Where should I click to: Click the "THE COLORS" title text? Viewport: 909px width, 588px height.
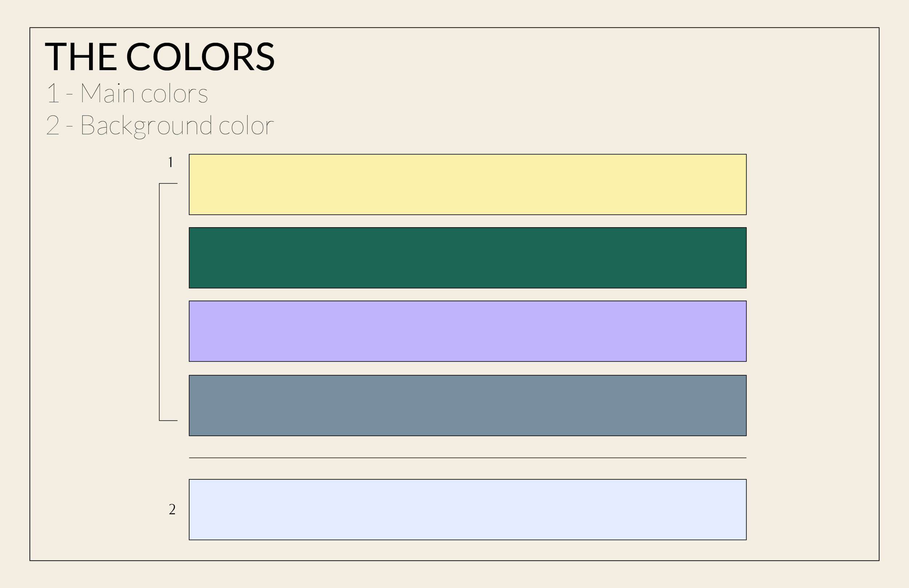[x=160, y=57]
